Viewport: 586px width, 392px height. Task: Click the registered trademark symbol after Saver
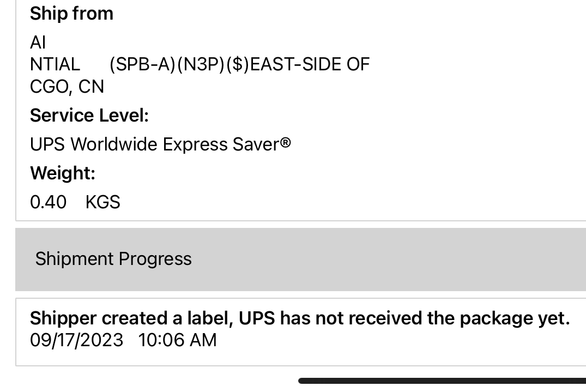pos(286,143)
